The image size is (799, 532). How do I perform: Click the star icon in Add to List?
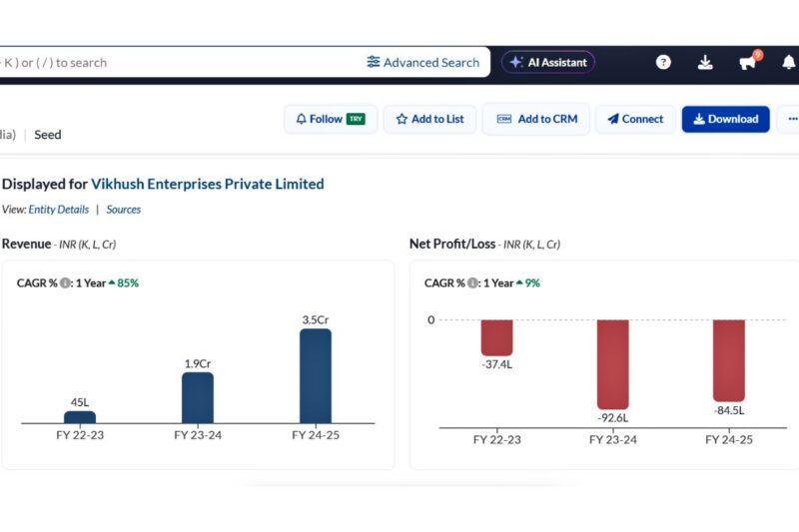click(x=401, y=119)
